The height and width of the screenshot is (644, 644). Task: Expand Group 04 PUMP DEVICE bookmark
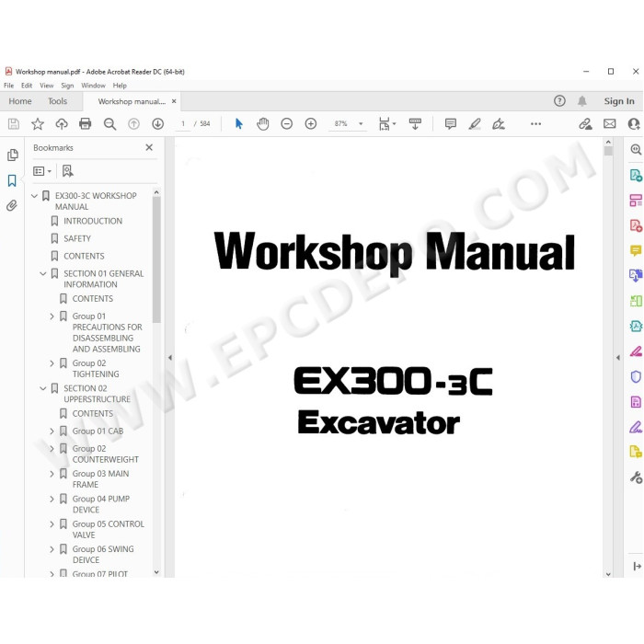click(x=52, y=499)
